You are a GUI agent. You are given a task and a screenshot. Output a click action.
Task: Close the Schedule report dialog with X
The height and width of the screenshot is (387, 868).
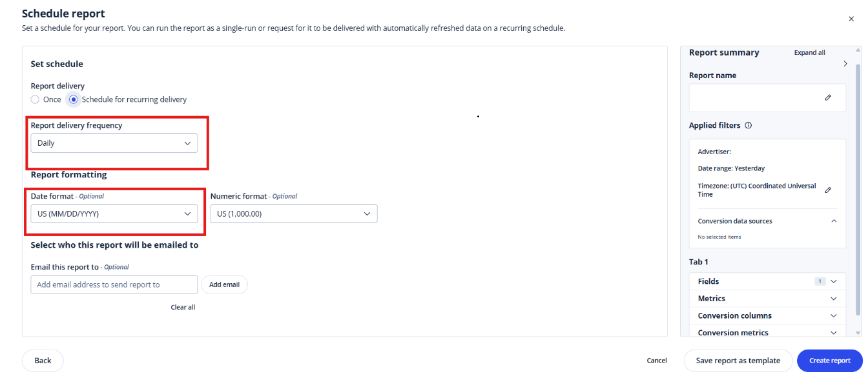pos(851,19)
